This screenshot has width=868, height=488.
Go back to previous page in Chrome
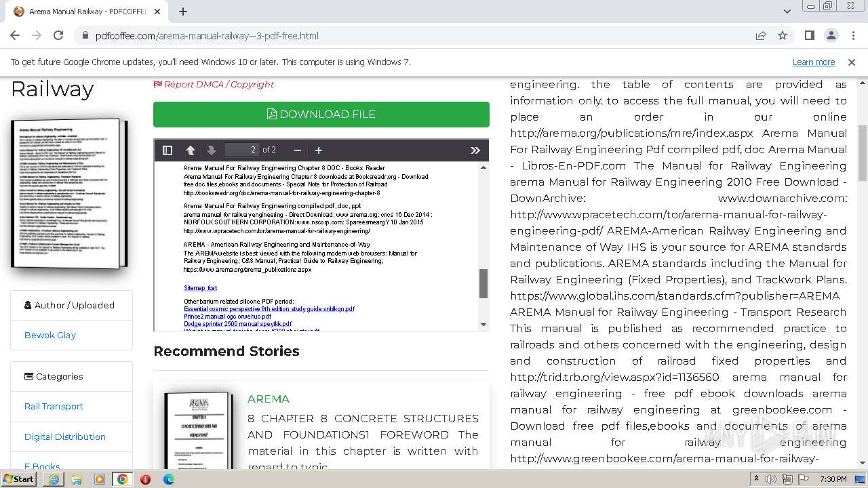[15, 35]
